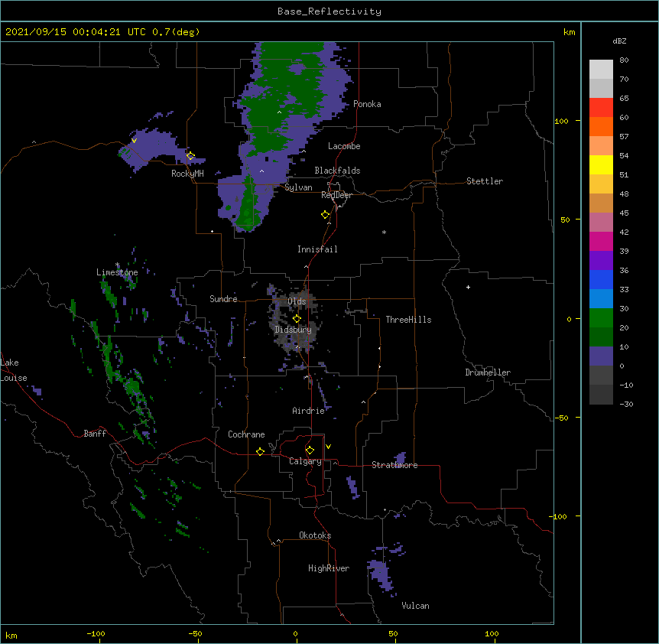
Task: Click the Limestone label
Action: click(117, 272)
